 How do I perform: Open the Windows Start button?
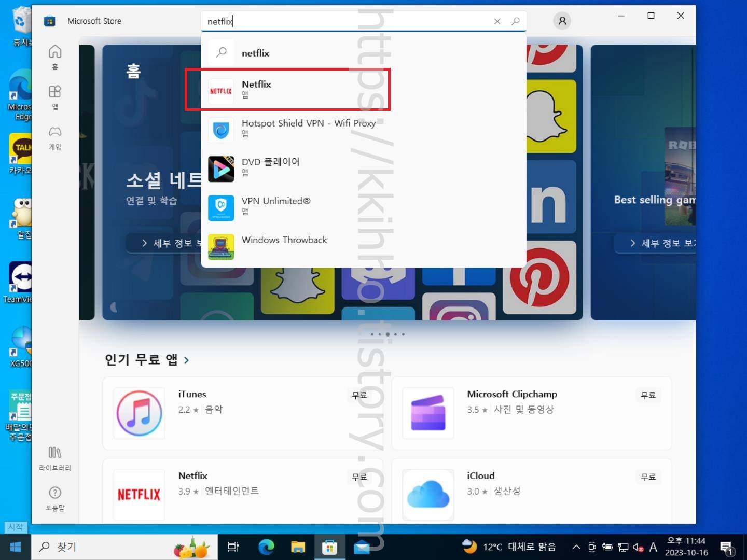click(x=16, y=547)
